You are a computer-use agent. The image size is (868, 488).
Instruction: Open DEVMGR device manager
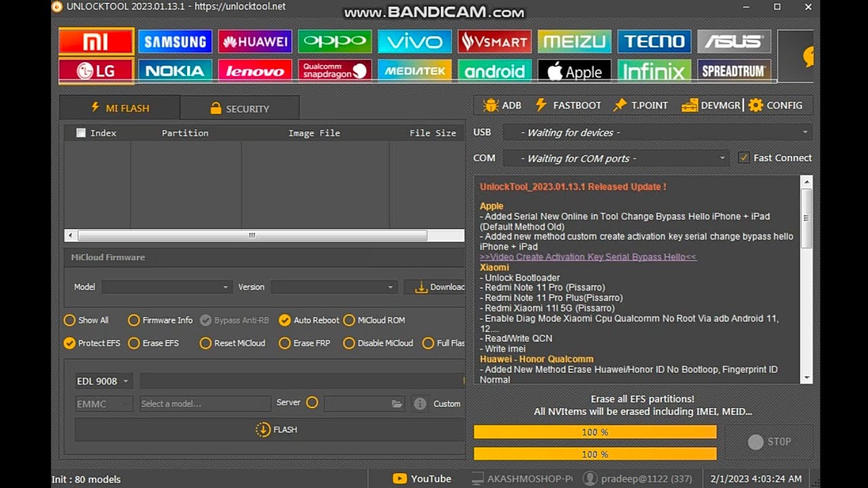[711, 105]
